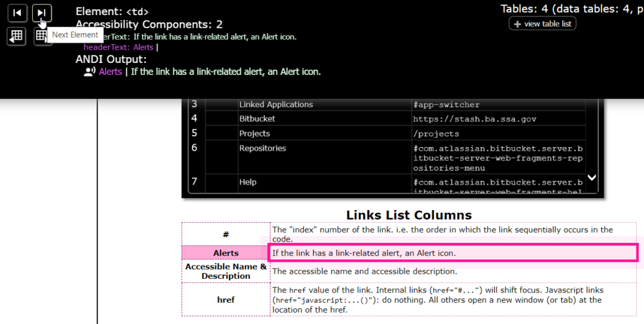Select the headerText: Alerts component
This screenshot has width=644, height=324.
(x=118, y=47)
